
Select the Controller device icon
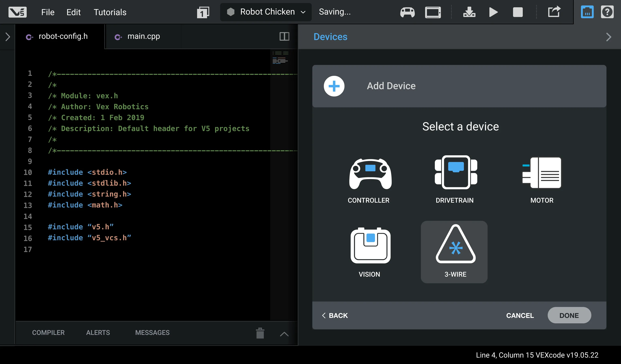pyautogui.click(x=370, y=174)
